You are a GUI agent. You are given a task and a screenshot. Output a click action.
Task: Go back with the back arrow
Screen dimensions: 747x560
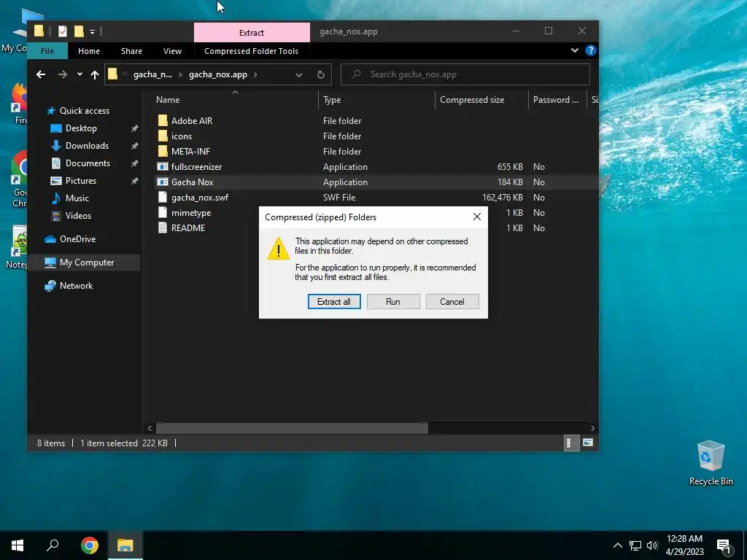[41, 74]
